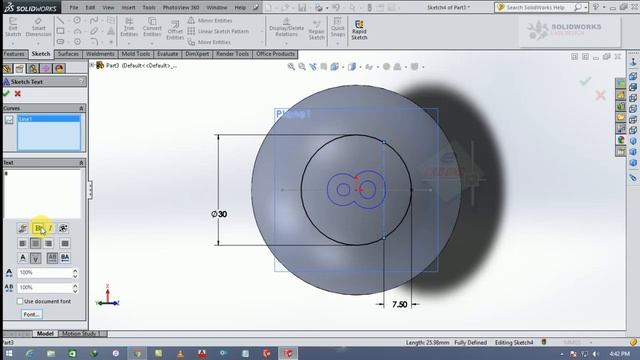Open the Tools menu
Image resolution: width=640 pixels, height=360 pixels.
[149, 7]
